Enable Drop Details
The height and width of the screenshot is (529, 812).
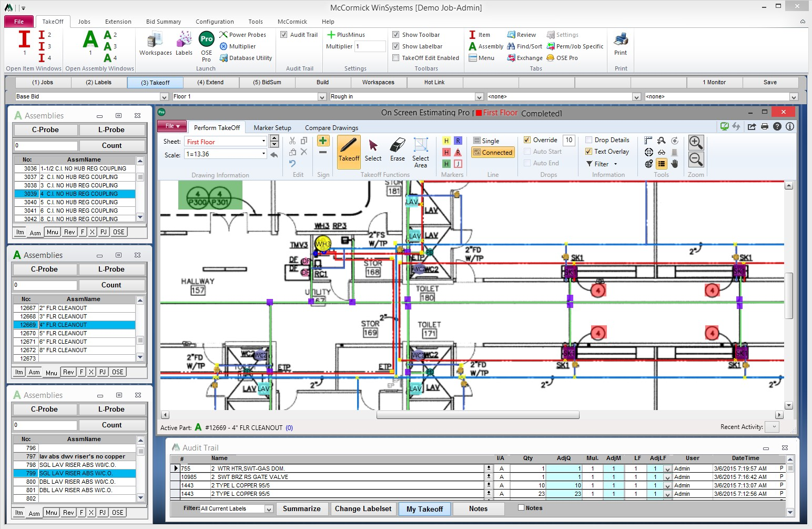588,140
